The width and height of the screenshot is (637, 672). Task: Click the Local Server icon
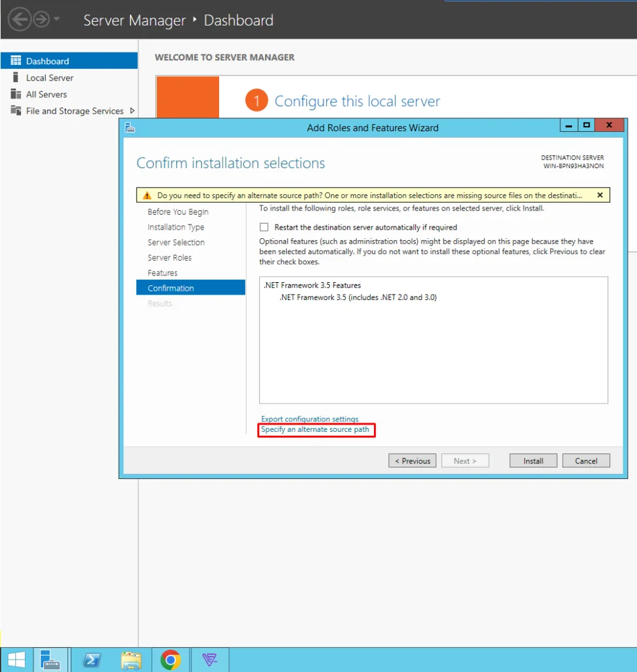pos(16,77)
